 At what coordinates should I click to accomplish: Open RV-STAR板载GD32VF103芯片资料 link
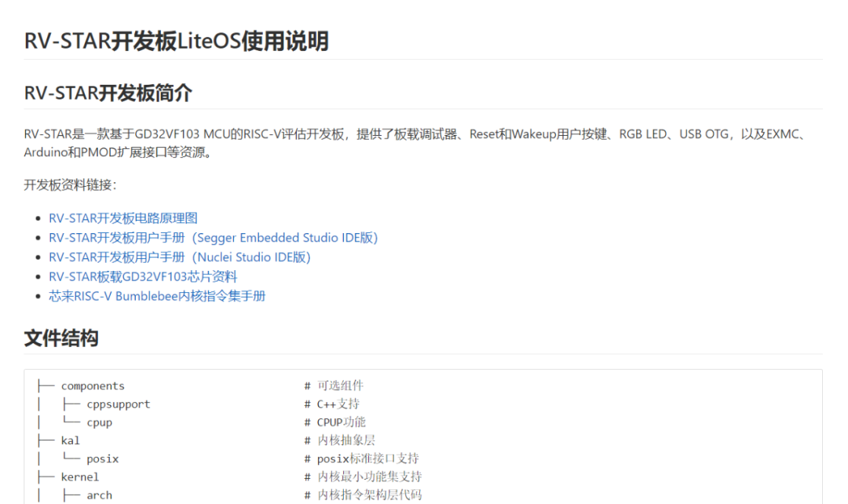tap(143, 276)
